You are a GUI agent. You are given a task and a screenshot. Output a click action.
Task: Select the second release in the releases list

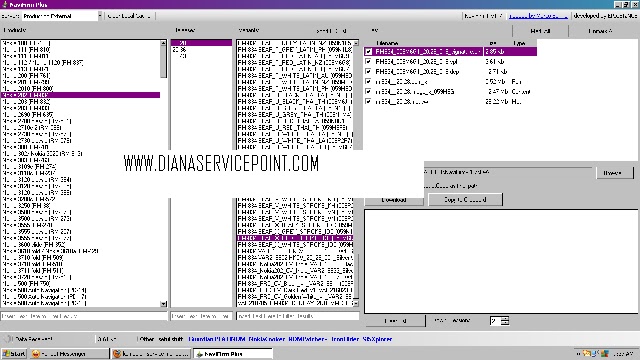pos(201,49)
